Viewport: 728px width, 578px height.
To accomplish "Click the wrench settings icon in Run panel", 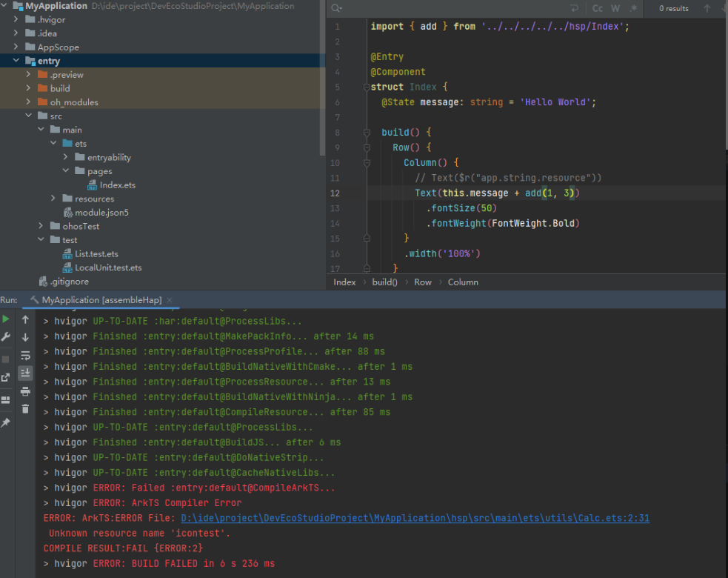I will (x=6, y=337).
